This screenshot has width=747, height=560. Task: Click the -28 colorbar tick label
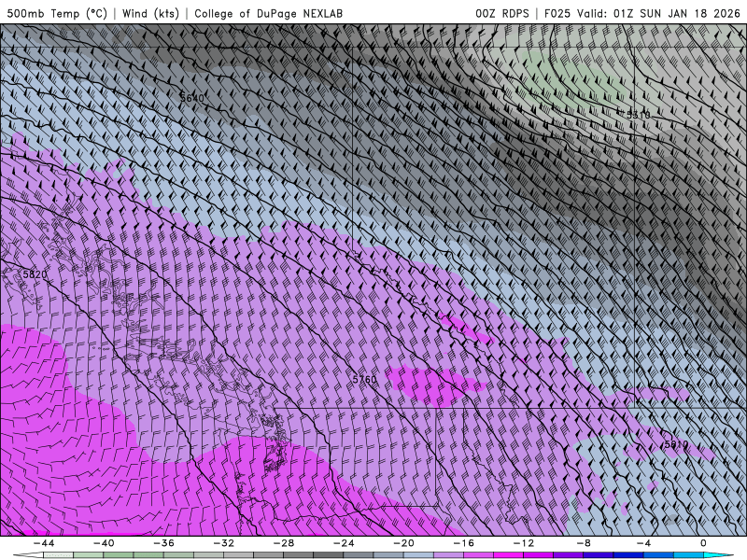click(284, 543)
